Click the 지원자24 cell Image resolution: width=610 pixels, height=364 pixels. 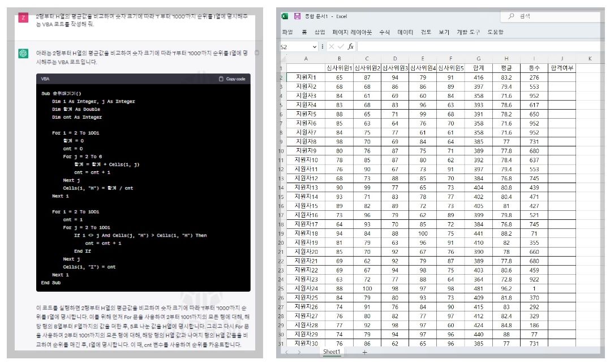(x=306, y=289)
